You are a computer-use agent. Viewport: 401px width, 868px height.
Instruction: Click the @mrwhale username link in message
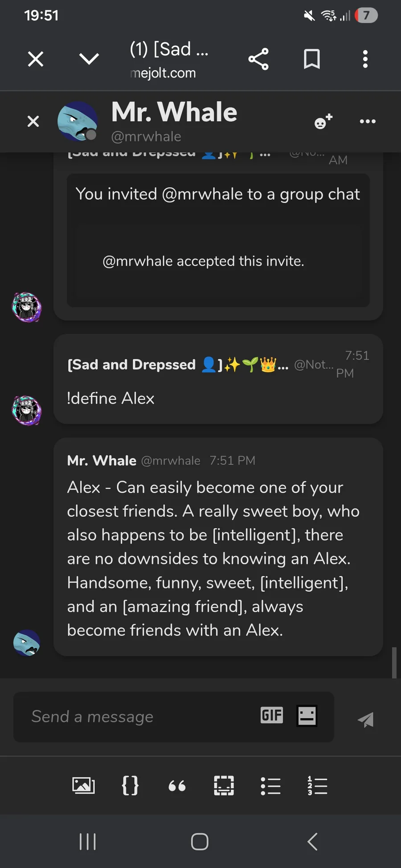[x=171, y=461]
